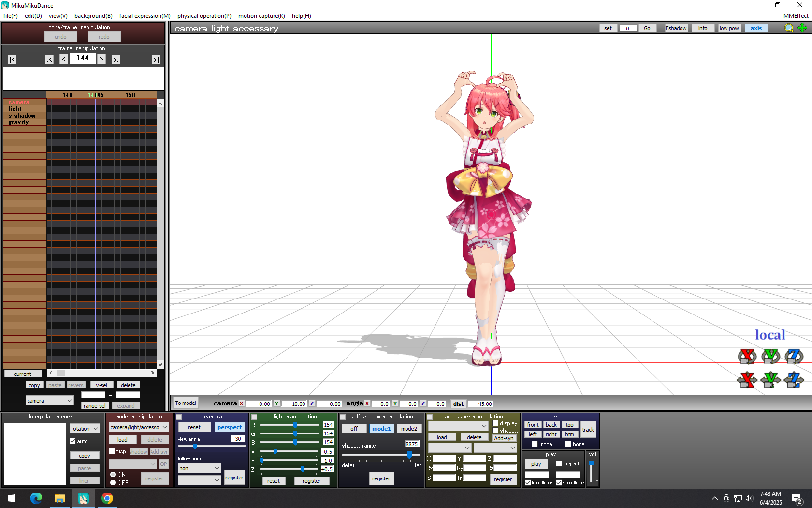Click the green cross move-view icon

[x=802, y=28]
